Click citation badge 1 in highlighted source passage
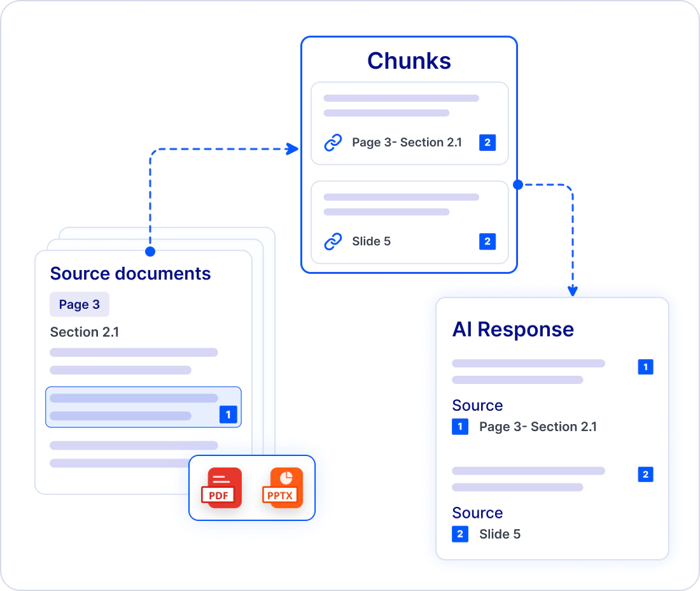Image resolution: width=700 pixels, height=591 pixels. pyautogui.click(x=228, y=415)
